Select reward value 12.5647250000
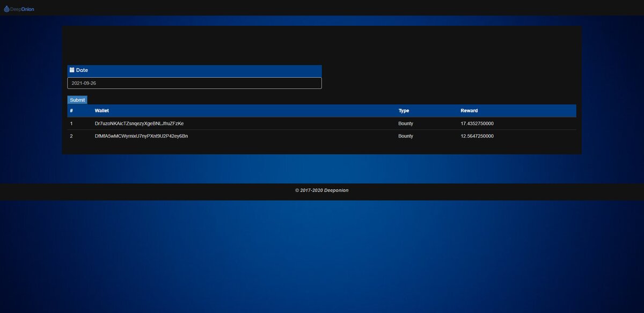The width and height of the screenshot is (644, 313). click(x=477, y=136)
